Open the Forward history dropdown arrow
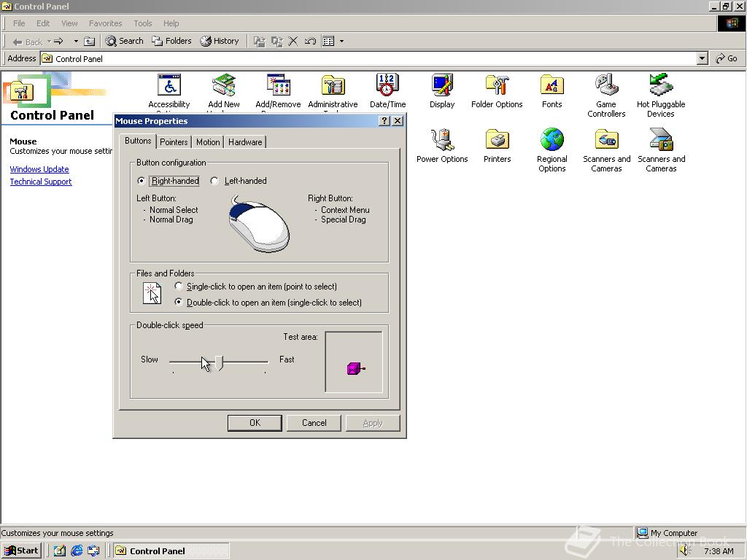This screenshot has height=560, width=747. (x=76, y=42)
